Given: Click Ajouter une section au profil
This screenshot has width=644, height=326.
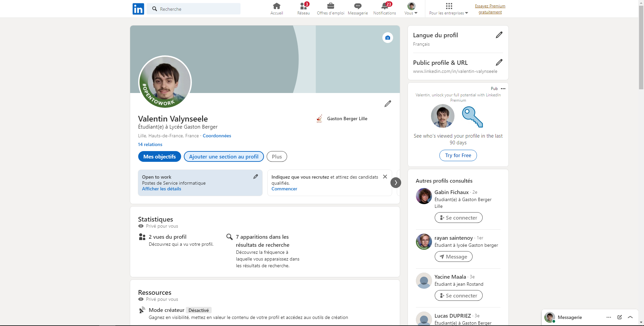Looking at the screenshot, I should pyautogui.click(x=224, y=157).
